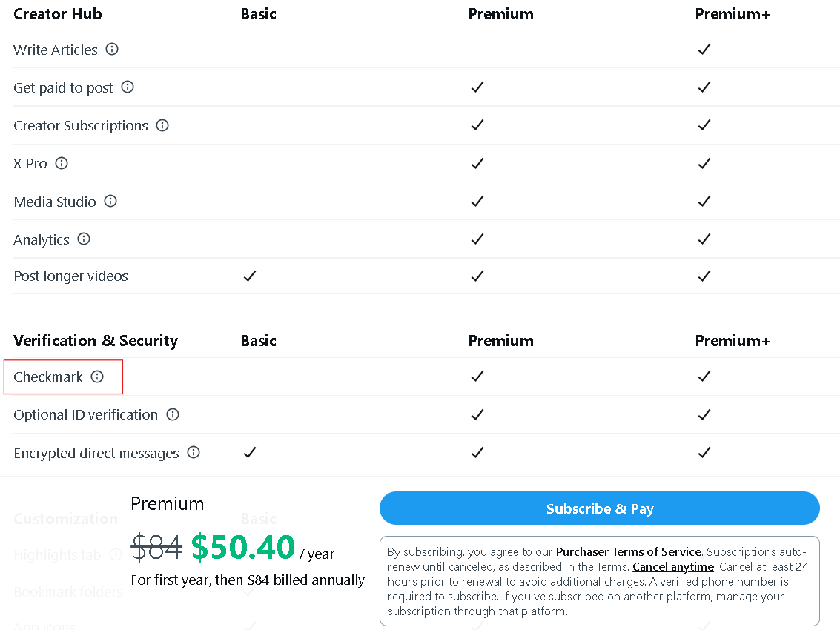Click the Creator Subscriptions info icon
This screenshot has height=630, width=840.
162,126
